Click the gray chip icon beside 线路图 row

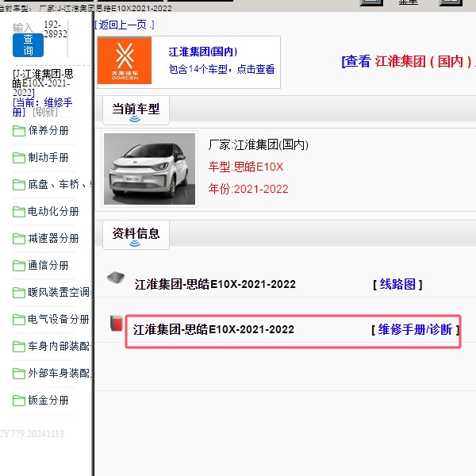[116, 277]
